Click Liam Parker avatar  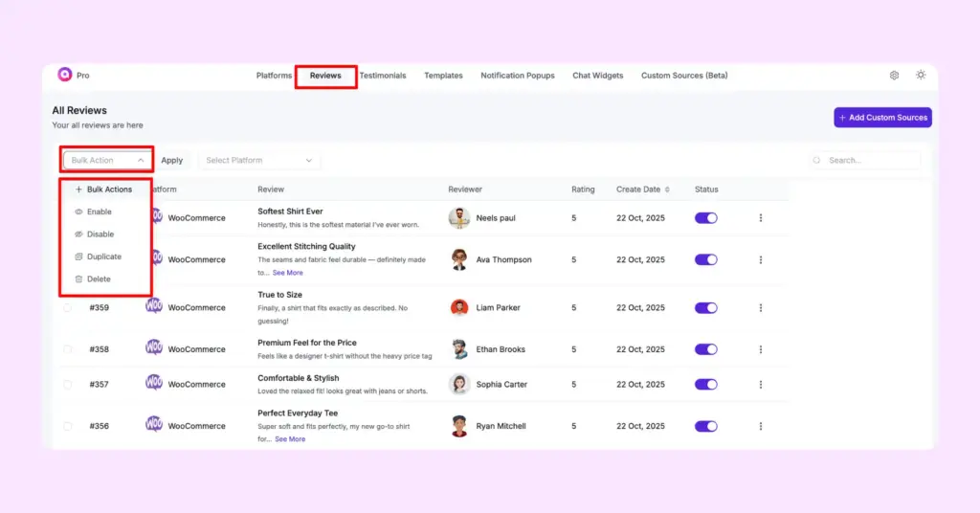(459, 308)
